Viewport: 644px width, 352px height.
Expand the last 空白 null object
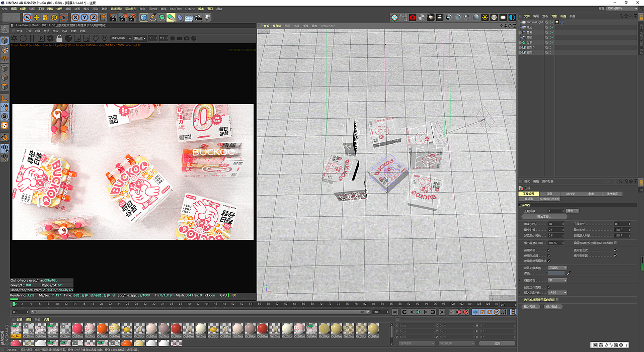520,52
